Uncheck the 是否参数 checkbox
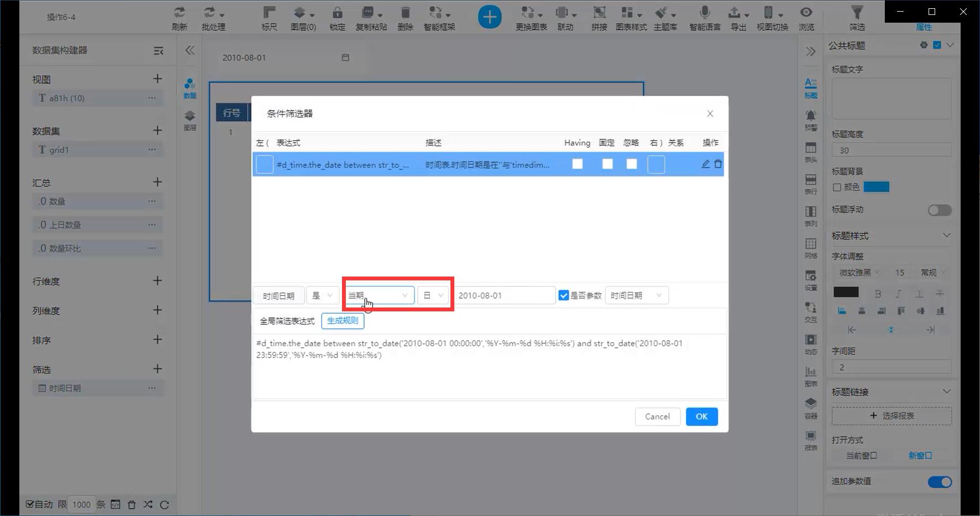This screenshot has width=980, height=516. click(564, 295)
